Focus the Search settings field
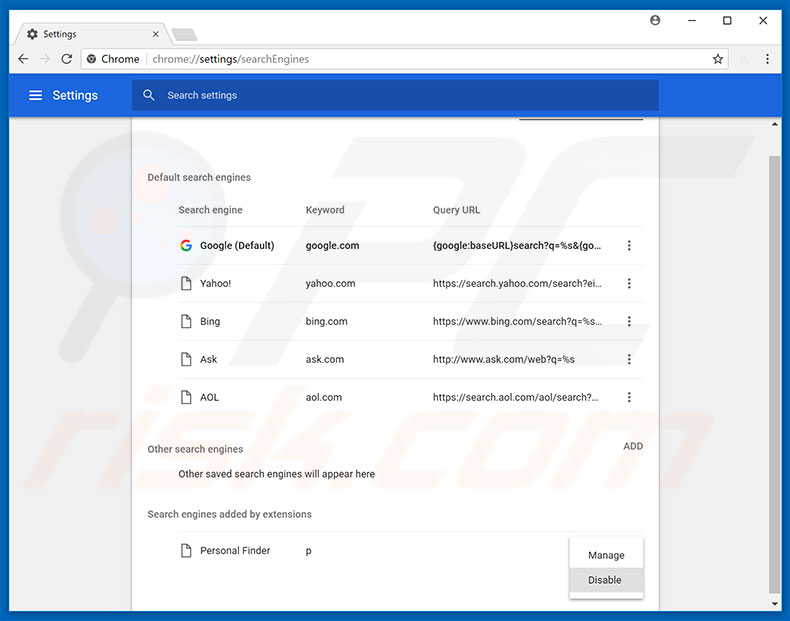The height and width of the screenshot is (621, 790). [x=395, y=95]
